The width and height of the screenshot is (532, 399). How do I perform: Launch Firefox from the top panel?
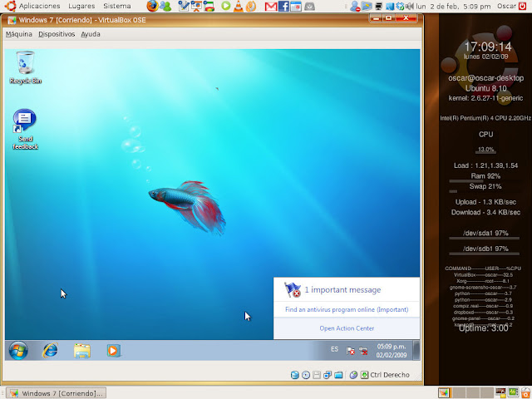click(x=152, y=6)
